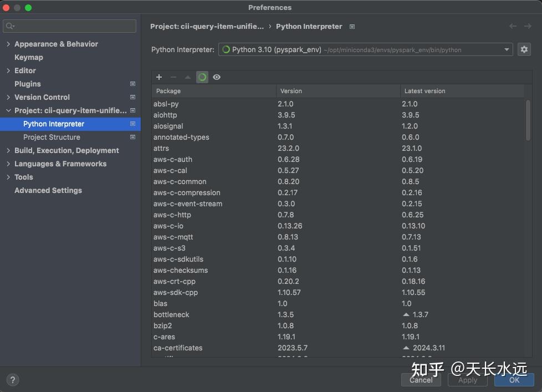This screenshot has width=542, height=392.
Task: Click the settings indicator beside Plugins
Action: pos(132,84)
